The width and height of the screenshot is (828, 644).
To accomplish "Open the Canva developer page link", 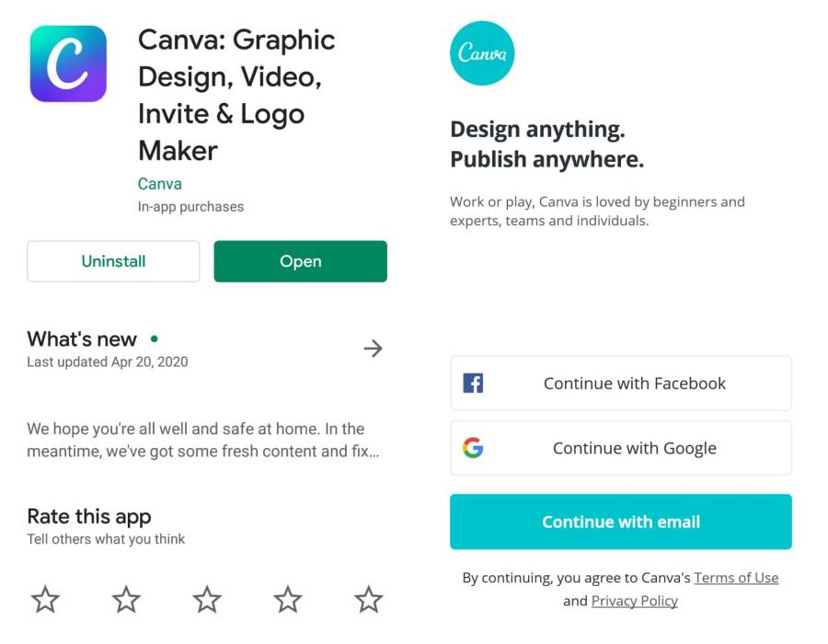I will tap(159, 184).
